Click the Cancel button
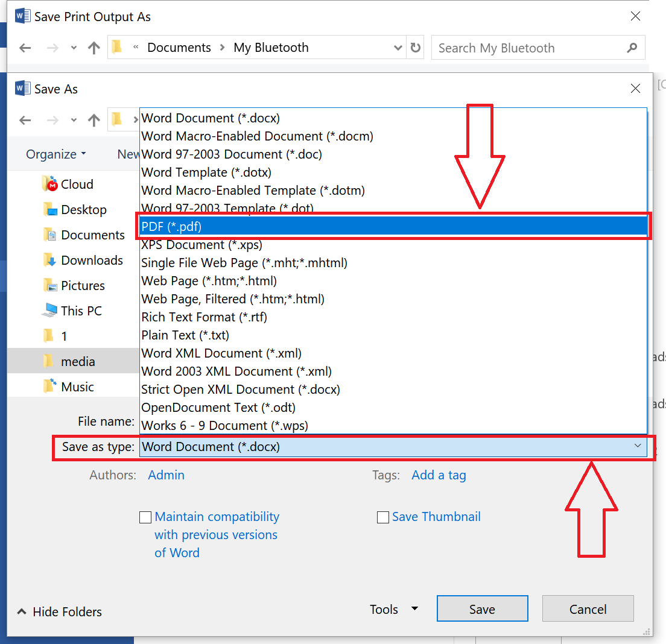Viewport: 666px width, 644px height. click(588, 609)
